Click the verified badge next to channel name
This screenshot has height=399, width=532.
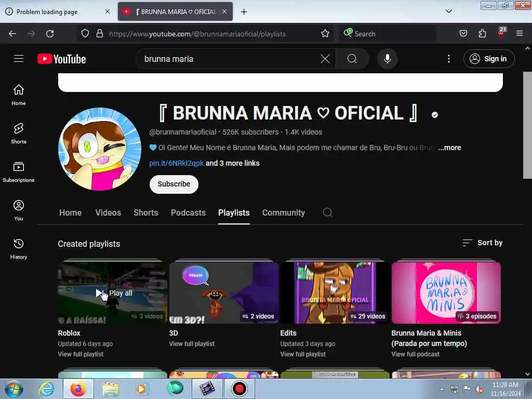click(435, 115)
